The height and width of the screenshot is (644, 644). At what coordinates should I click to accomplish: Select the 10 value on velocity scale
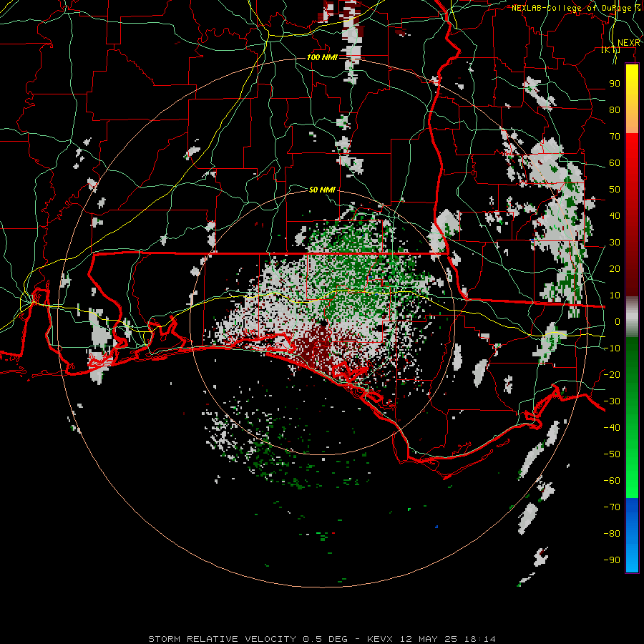click(615, 296)
